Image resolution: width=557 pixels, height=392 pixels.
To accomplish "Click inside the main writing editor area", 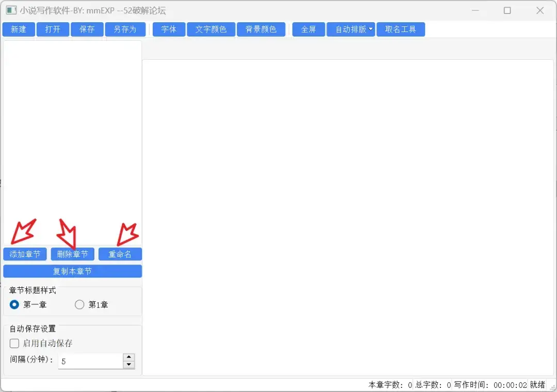I will tap(348, 217).
